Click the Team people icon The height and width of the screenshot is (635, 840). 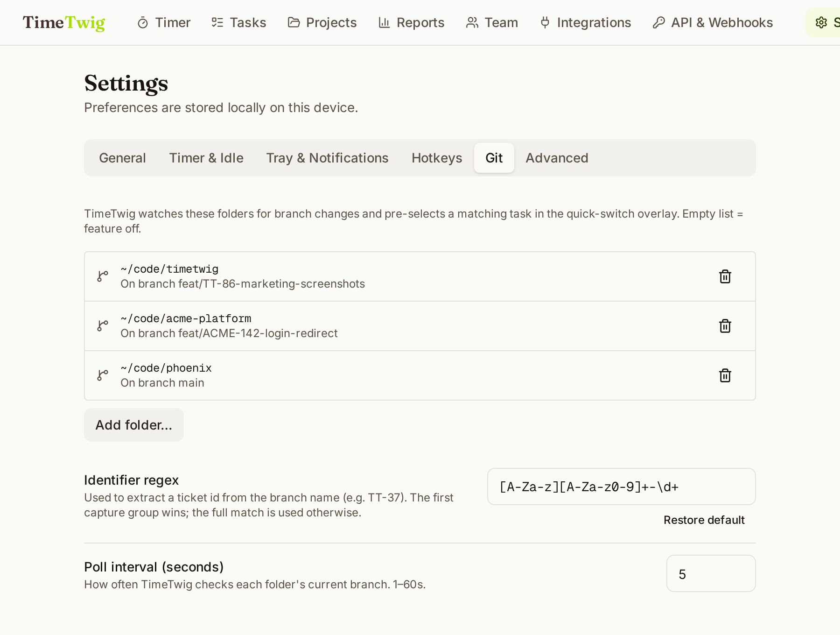[472, 22]
